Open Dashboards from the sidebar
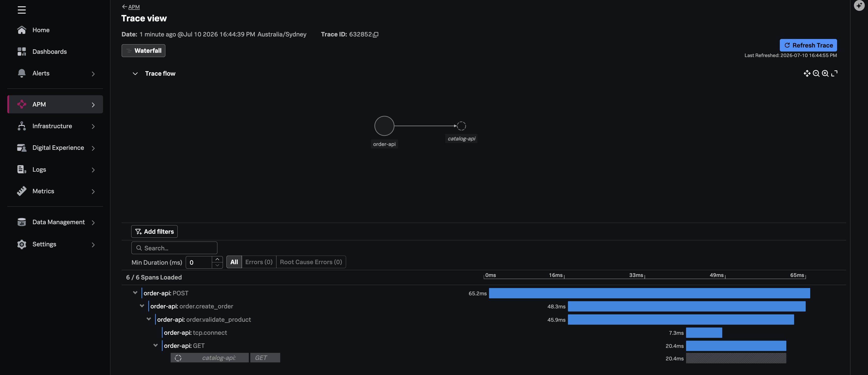 click(50, 52)
